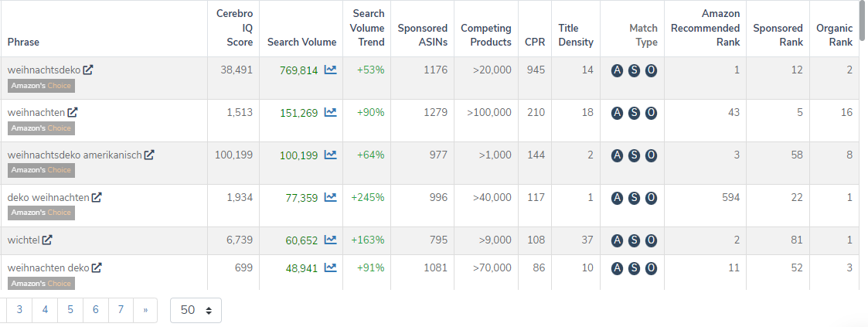Viewport: 868px width, 327px height.
Task: Click the weihnachten deko phrase
Action: [x=48, y=268]
